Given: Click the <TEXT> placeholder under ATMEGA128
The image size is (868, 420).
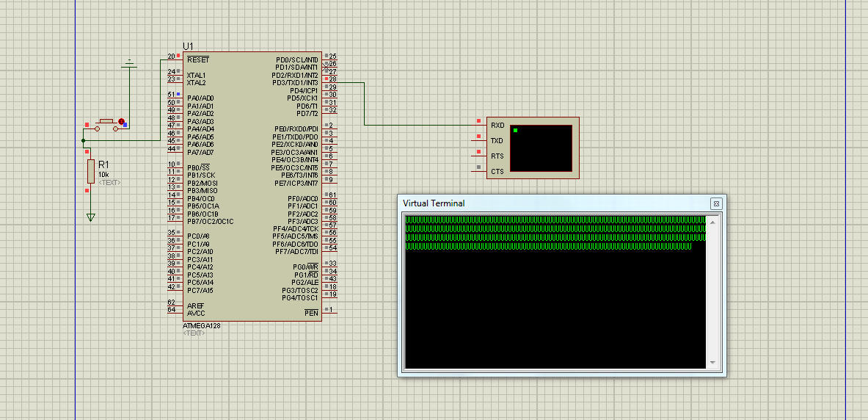Looking at the screenshot, I should pyautogui.click(x=194, y=333).
